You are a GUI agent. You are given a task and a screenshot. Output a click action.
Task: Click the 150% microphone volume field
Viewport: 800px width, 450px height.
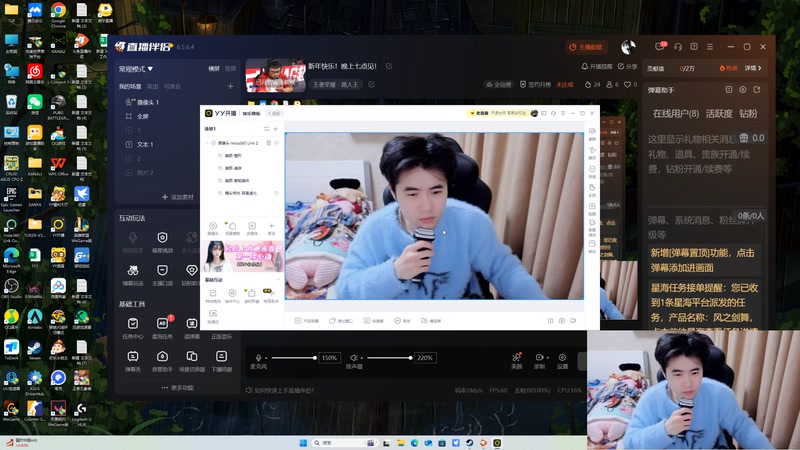click(x=329, y=358)
